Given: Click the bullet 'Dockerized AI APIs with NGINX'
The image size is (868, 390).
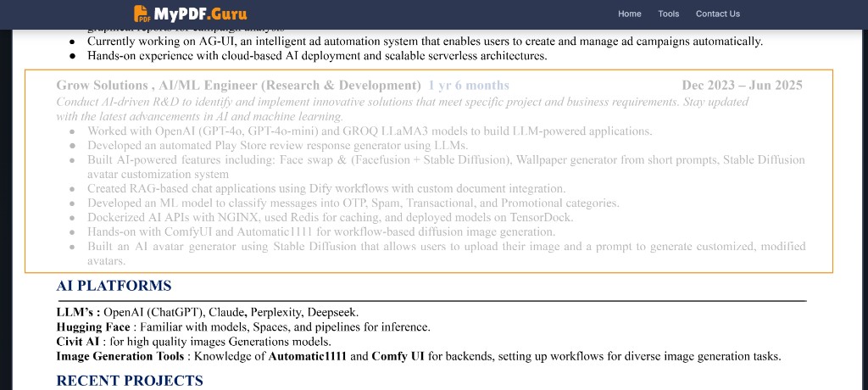Looking at the screenshot, I should (330, 217).
